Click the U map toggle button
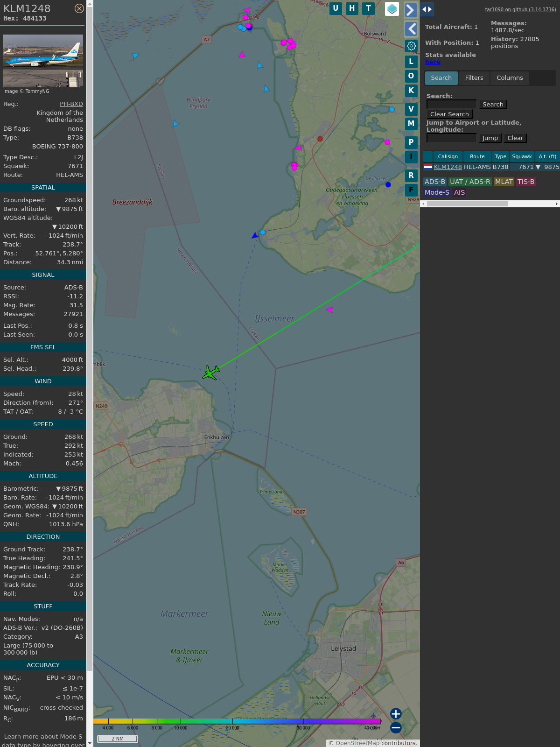560x747 pixels. (336, 8)
